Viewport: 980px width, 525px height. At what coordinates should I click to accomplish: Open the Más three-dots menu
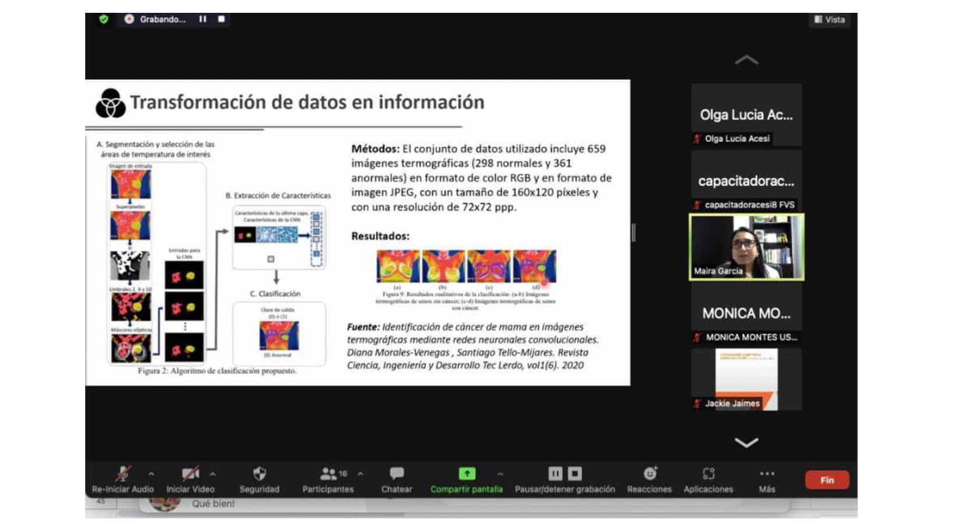click(767, 474)
